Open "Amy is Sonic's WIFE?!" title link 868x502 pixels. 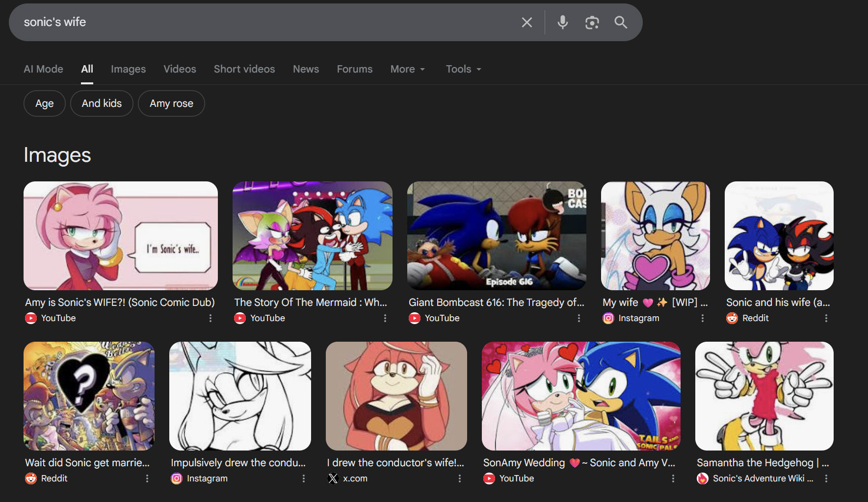[x=120, y=302]
